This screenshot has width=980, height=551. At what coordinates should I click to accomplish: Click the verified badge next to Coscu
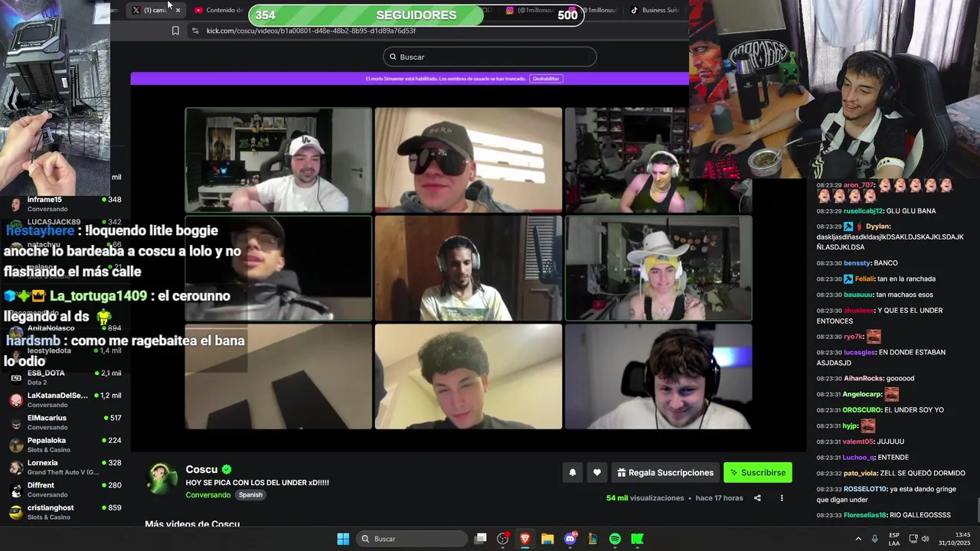(x=227, y=469)
